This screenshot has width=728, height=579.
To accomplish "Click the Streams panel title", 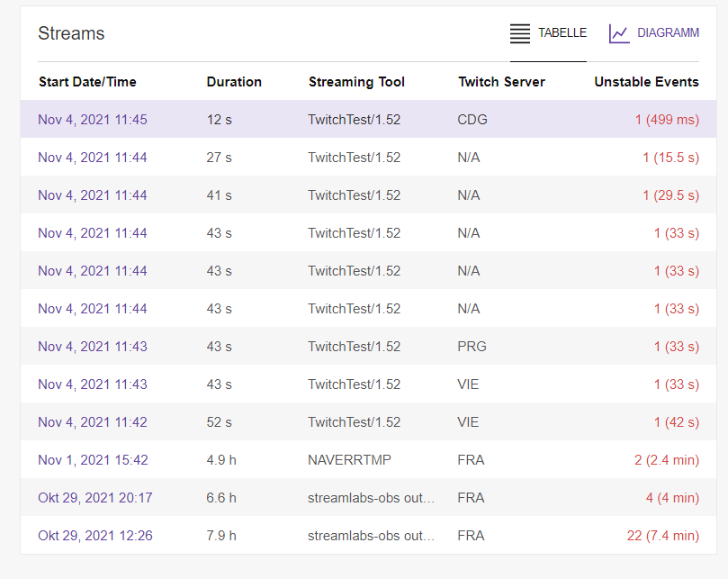I will coord(71,32).
